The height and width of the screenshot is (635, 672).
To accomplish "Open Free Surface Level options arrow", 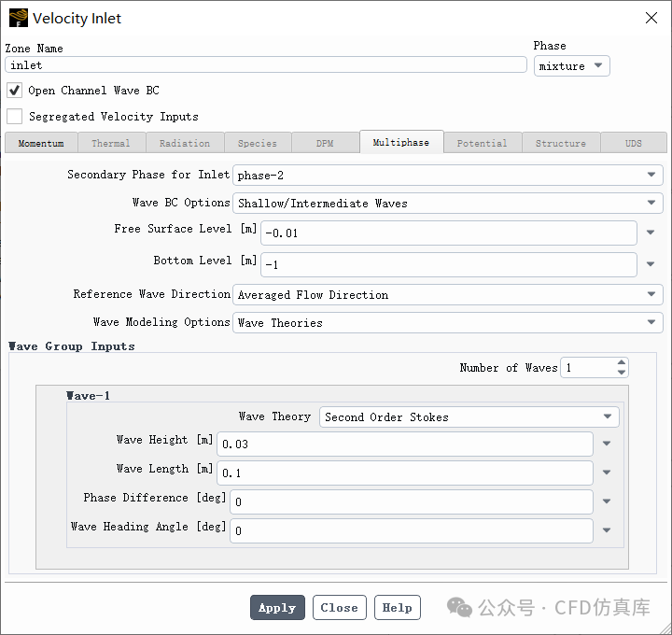I will 651,233.
